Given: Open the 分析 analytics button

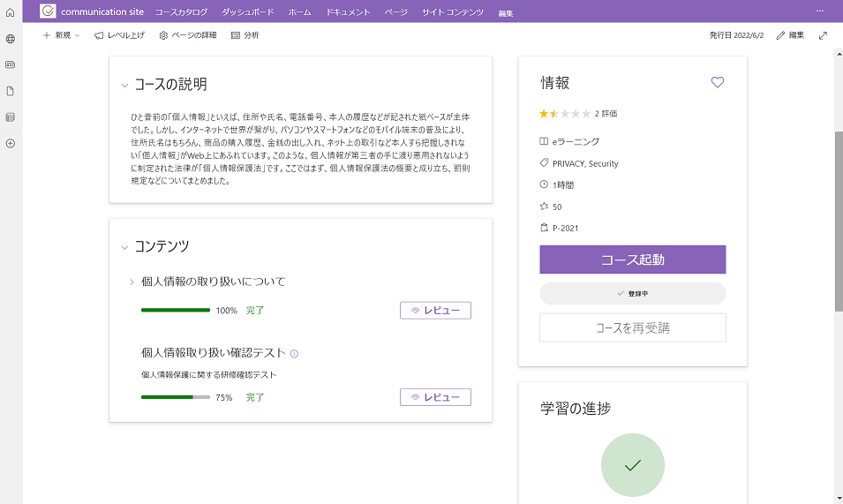Looking at the screenshot, I should 245,35.
